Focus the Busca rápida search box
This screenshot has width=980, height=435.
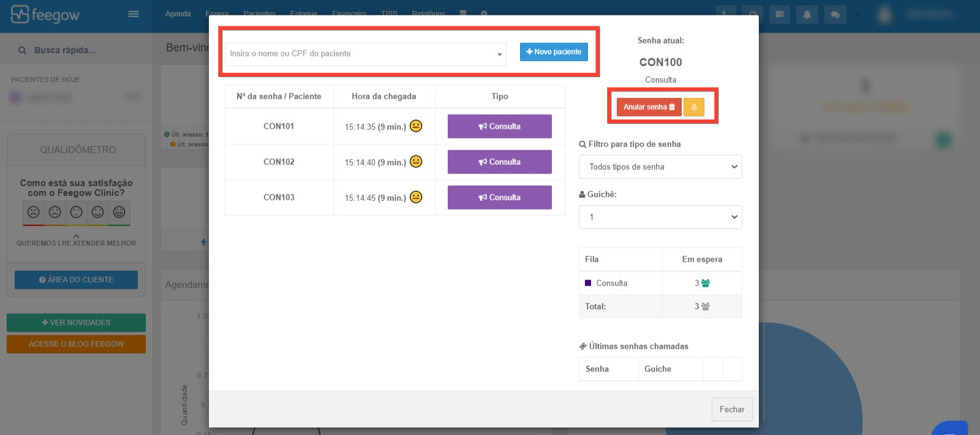pos(76,50)
